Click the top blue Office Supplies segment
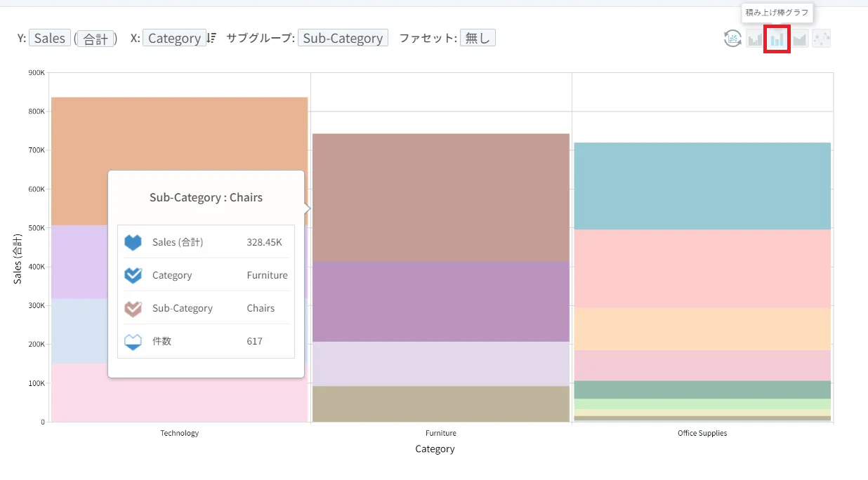Viewport: 868px width, 480px height. point(702,185)
